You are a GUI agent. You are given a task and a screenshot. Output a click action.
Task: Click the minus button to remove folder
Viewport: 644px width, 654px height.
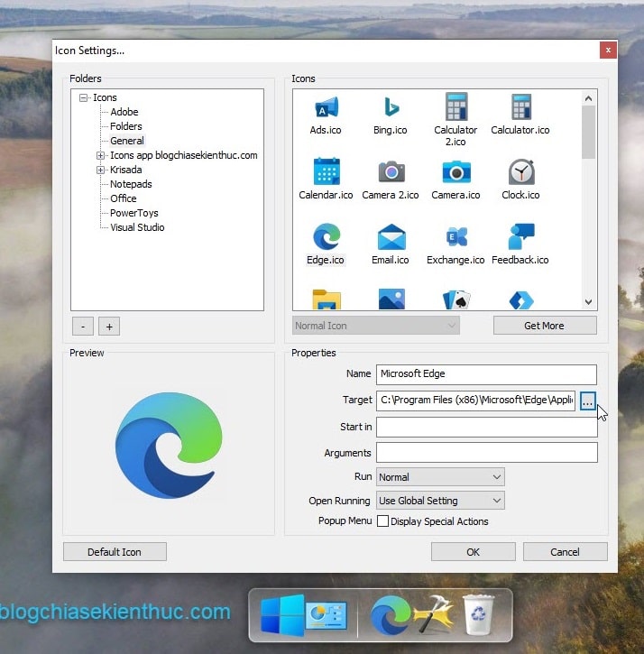tap(83, 327)
